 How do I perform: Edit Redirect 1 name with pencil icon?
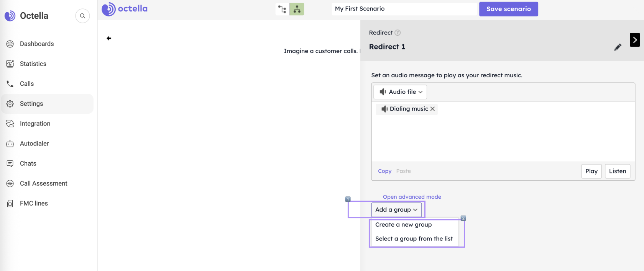(618, 47)
